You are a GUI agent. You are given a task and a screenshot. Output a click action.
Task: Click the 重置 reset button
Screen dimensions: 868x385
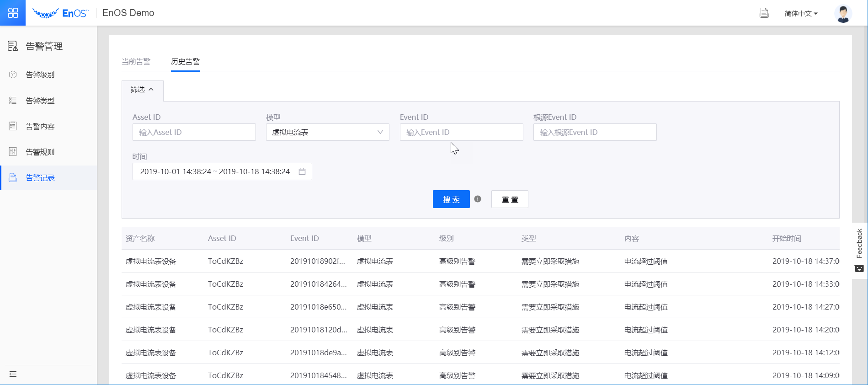click(x=510, y=199)
